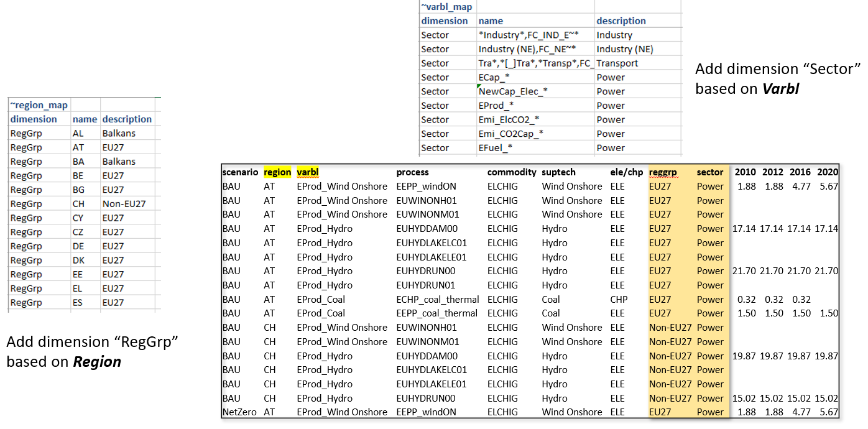The height and width of the screenshot is (429, 868).
Task: Click the 2010 year column header
Action: point(745,172)
